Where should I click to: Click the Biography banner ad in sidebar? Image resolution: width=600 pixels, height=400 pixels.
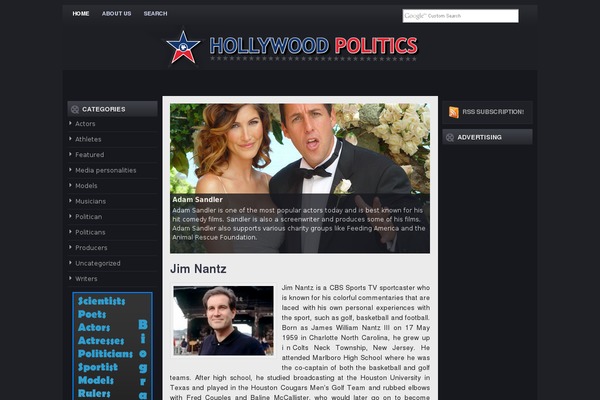coord(112,346)
